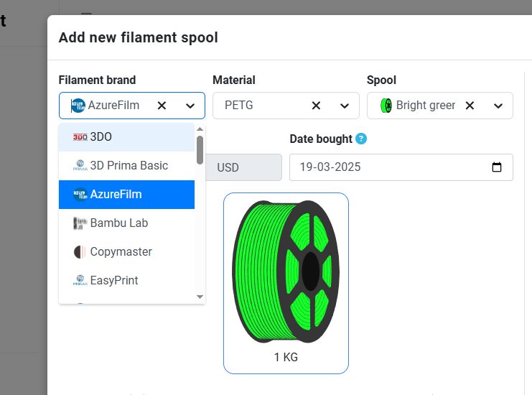
Task: Pick Bambu Lab from the brand list
Action: pos(126,223)
